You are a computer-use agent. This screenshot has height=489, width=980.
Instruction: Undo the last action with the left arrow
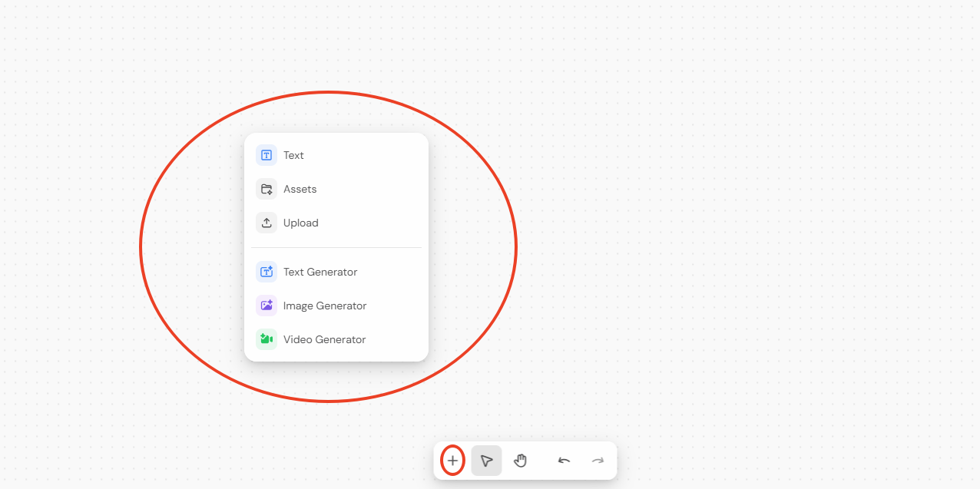click(x=564, y=461)
